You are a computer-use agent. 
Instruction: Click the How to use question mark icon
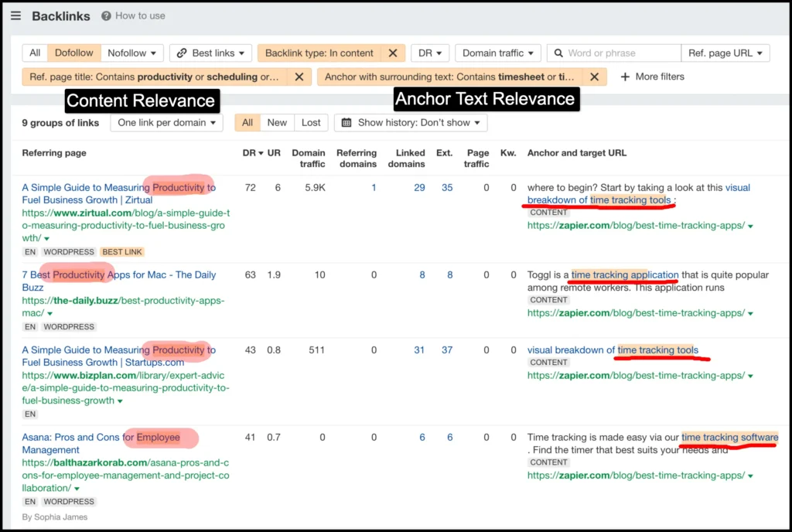[x=106, y=15]
